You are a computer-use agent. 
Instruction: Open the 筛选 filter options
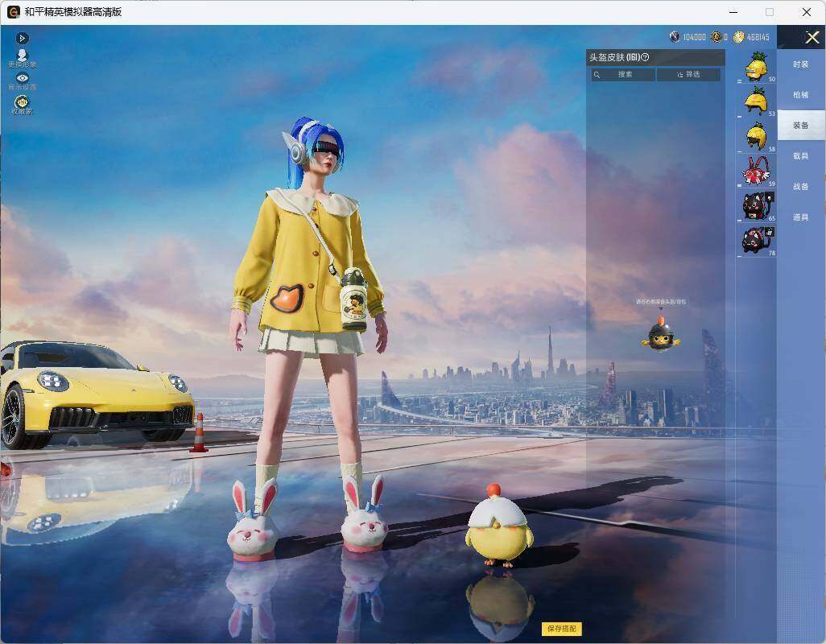pyautogui.click(x=688, y=74)
